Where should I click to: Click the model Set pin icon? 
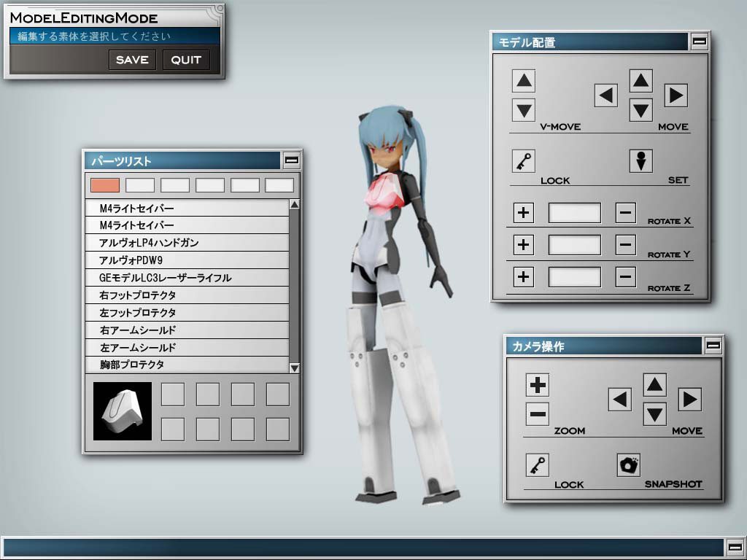coord(640,160)
